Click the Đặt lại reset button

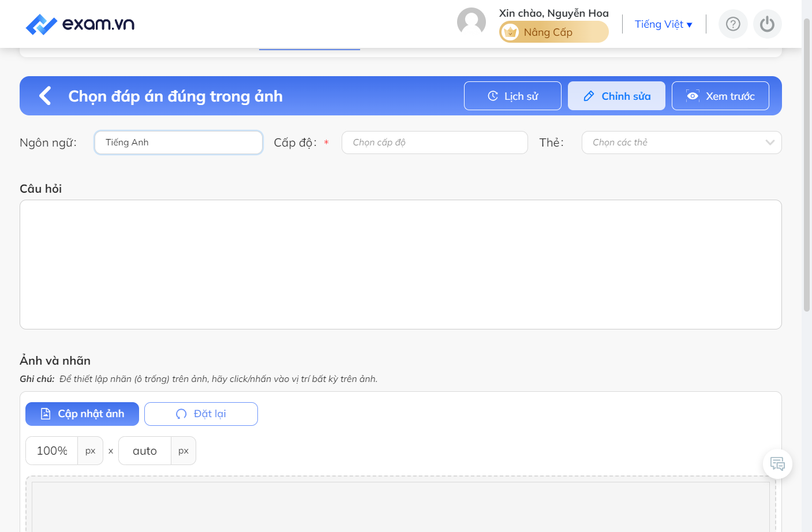(201, 414)
